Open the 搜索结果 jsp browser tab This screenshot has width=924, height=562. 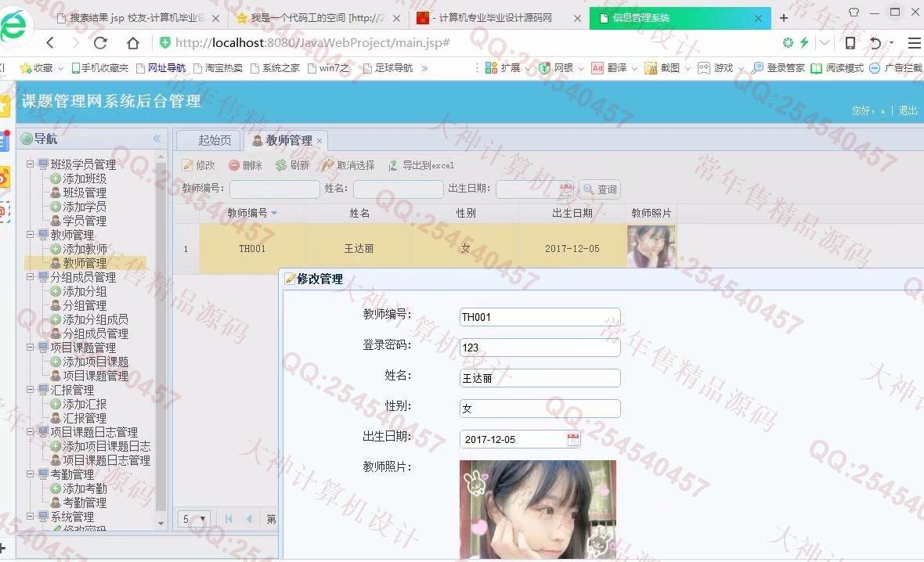(x=137, y=18)
